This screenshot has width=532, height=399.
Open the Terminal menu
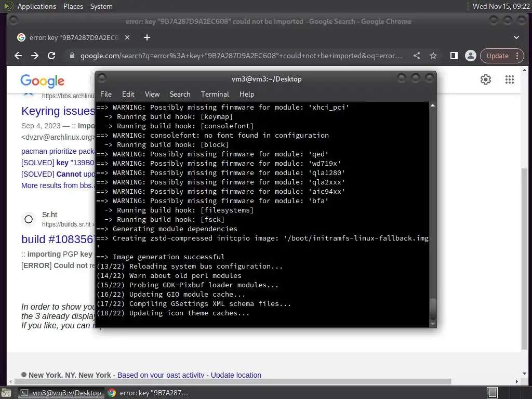215,95
